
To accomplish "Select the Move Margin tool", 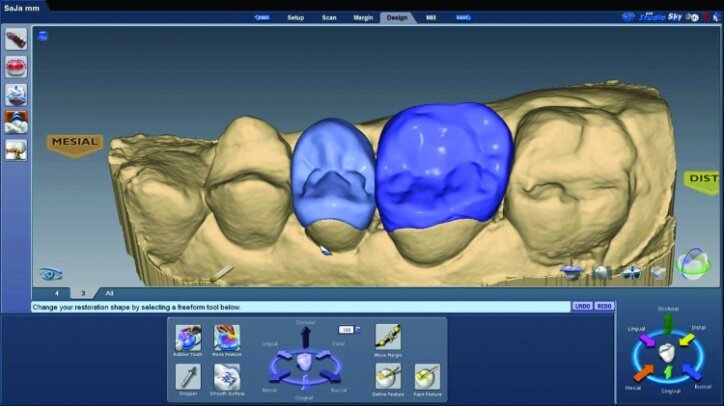I will 387,337.
